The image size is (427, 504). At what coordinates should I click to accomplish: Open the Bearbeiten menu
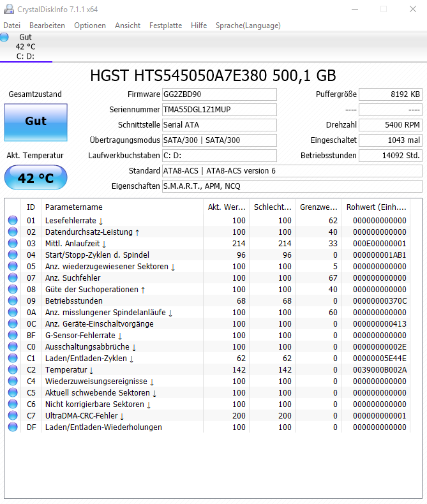point(47,26)
